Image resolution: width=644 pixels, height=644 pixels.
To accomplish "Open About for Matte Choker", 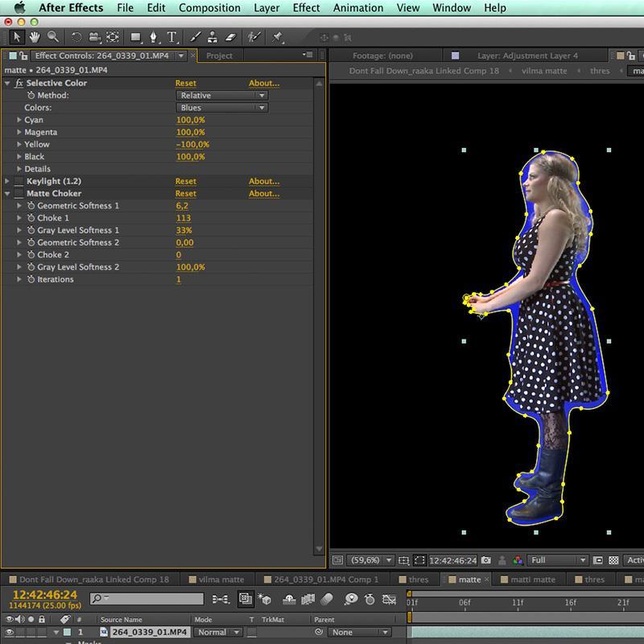I will (264, 193).
